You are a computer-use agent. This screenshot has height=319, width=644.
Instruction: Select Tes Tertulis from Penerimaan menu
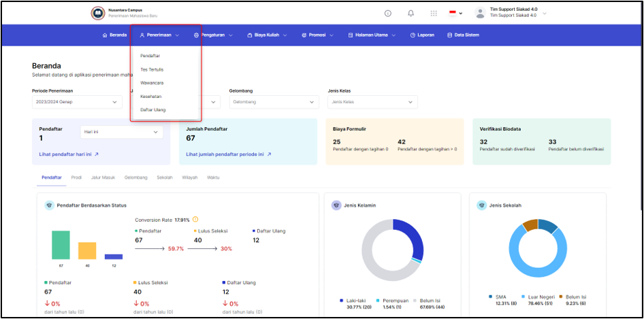[x=152, y=69]
